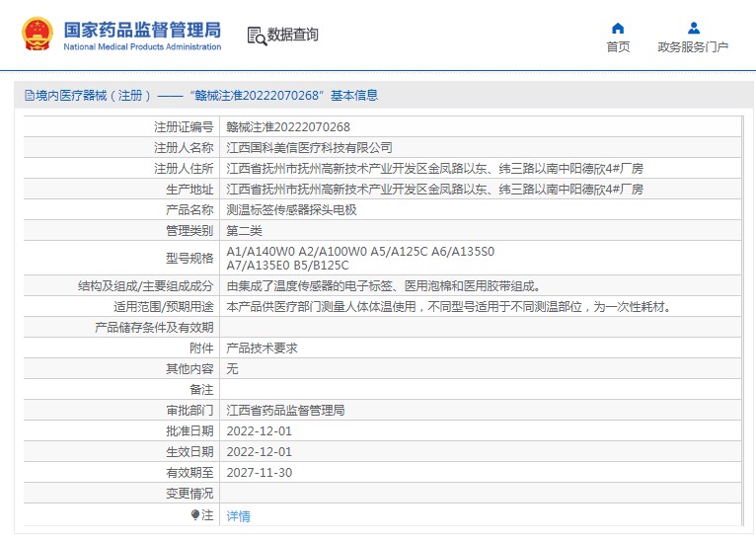Go to 首页 text link

pyautogui.click(x=618, y=46)
